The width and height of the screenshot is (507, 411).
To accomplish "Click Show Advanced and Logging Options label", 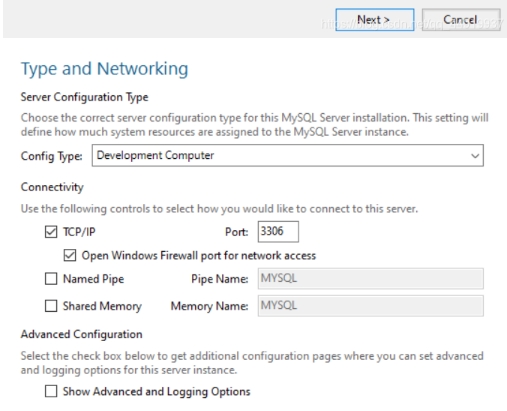I will click(157, 392).
